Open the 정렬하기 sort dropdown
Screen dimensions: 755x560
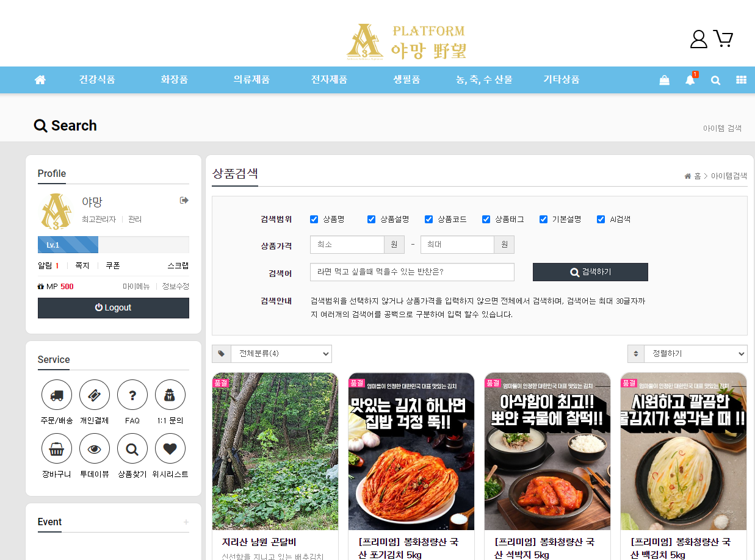coord(695,354)
